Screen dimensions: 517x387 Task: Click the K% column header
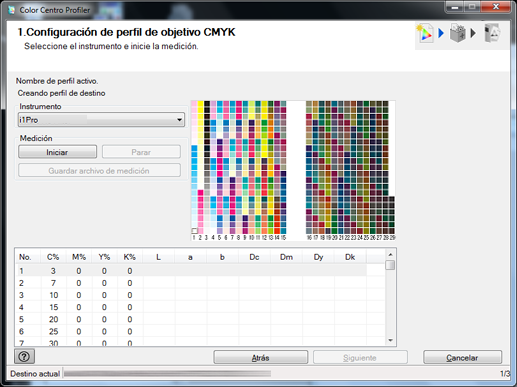point(130,257)
